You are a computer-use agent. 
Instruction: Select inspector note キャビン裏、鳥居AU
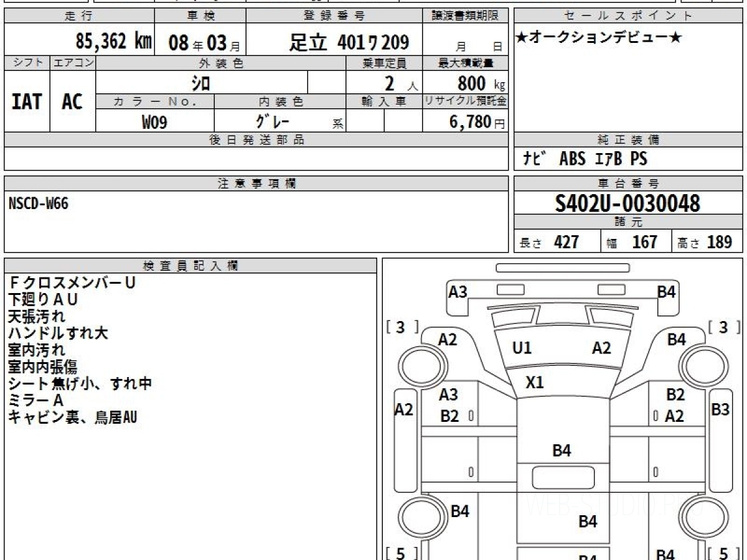coord(72,418)
